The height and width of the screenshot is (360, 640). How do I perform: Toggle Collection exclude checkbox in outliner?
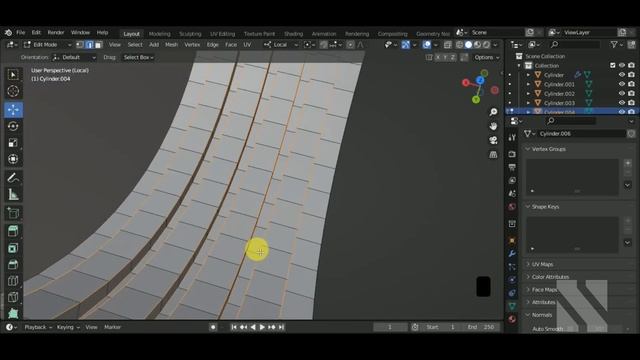coord(613,66)
